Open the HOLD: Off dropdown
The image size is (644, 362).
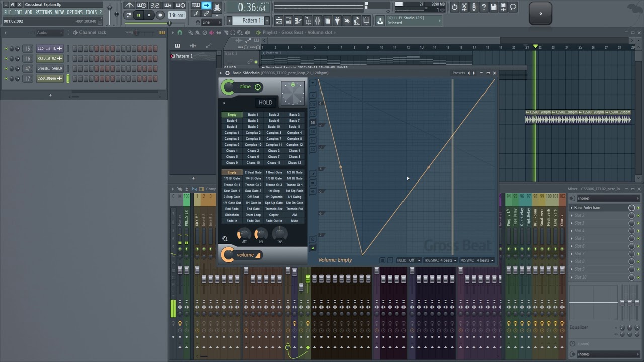pos(410,260)
